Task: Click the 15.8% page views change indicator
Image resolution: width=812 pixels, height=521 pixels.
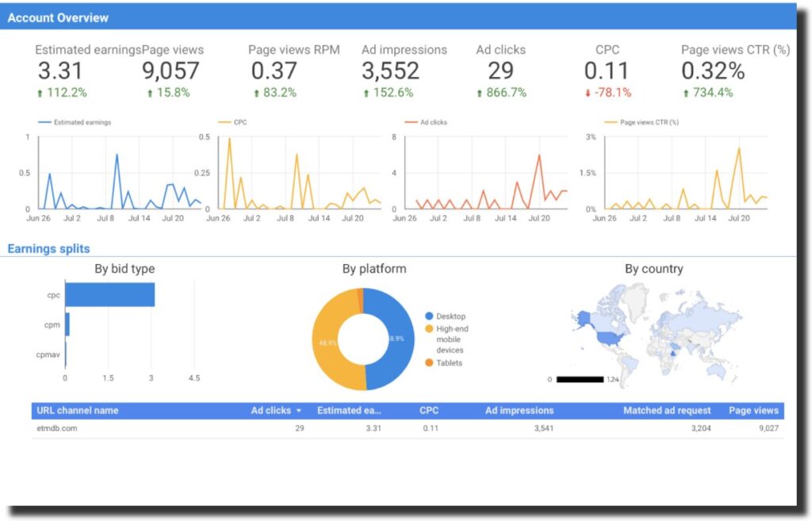Action: 168,93
